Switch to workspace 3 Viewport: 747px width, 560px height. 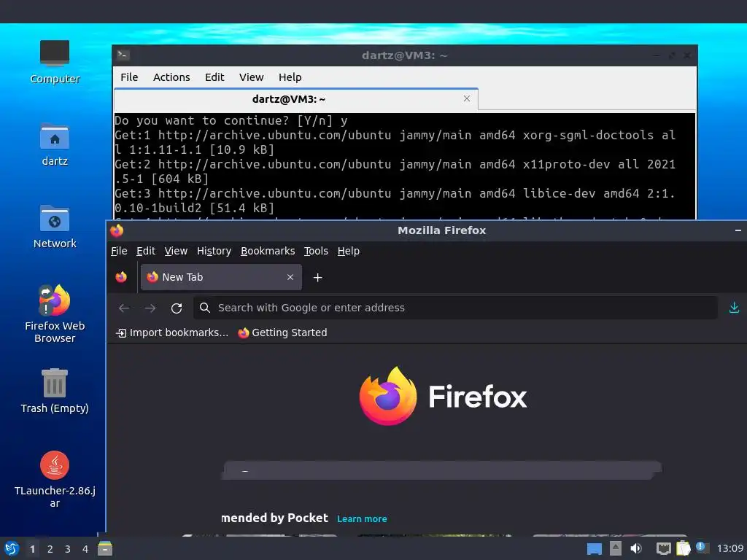68,549
